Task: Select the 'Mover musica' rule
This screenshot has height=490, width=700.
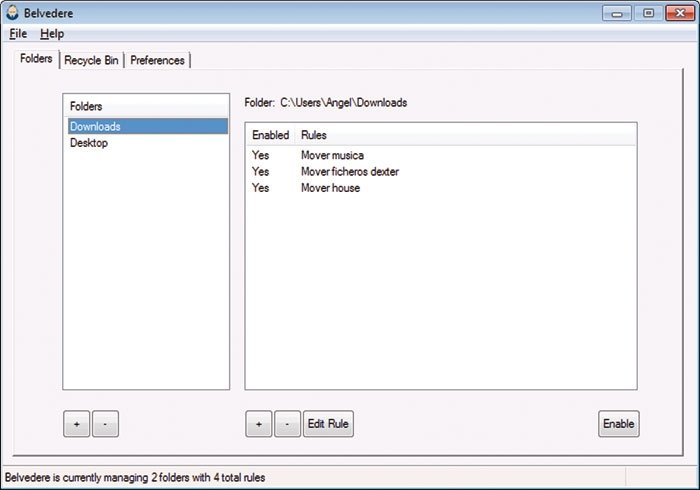Action: 332,155
